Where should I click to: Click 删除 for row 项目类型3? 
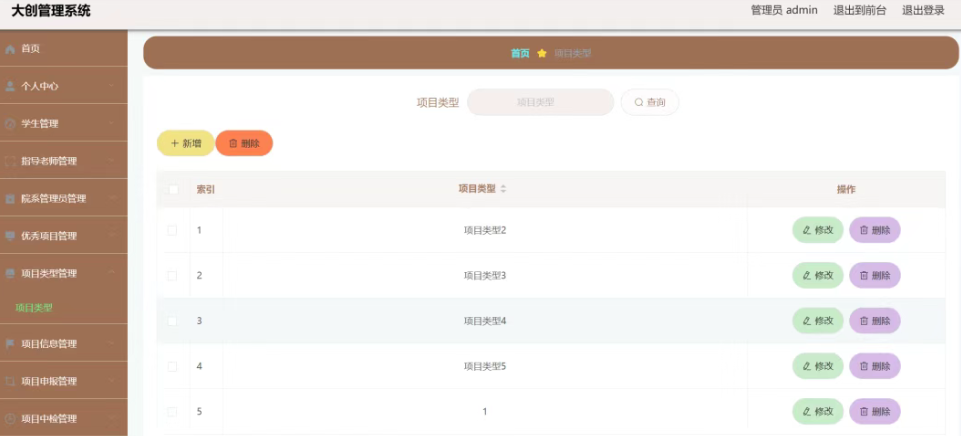point(875,275)
